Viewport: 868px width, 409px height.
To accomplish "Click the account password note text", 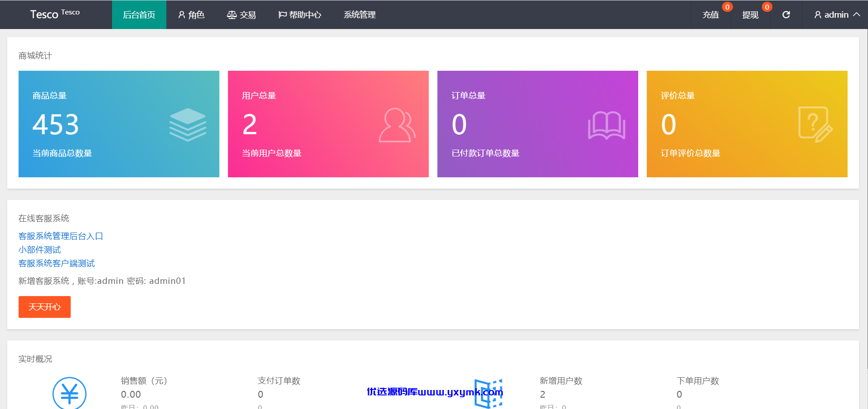I will pyautogui.click(x=102, y=281).
